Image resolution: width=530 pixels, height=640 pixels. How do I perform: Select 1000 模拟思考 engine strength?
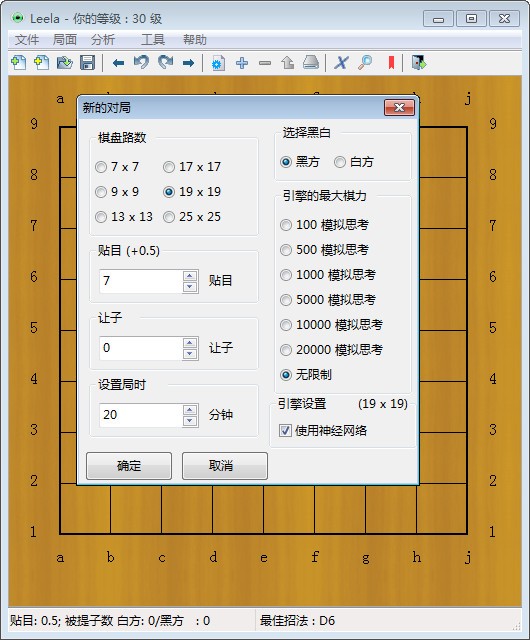pyautogui.click(x=328, y=275)
